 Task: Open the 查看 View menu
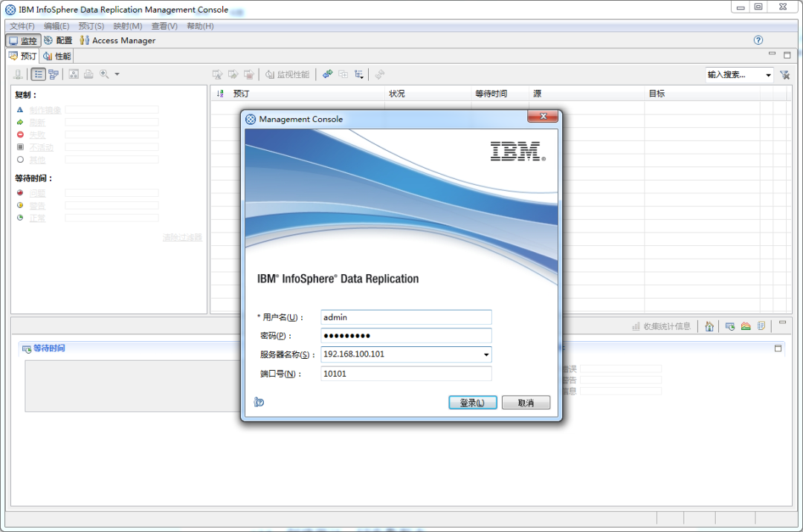click(x=164, y=26)
